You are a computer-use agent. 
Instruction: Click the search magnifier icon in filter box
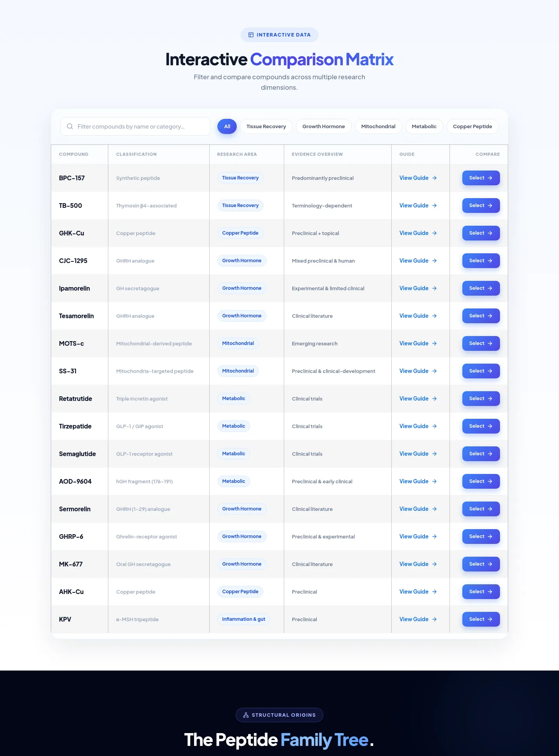pos(70,126)
